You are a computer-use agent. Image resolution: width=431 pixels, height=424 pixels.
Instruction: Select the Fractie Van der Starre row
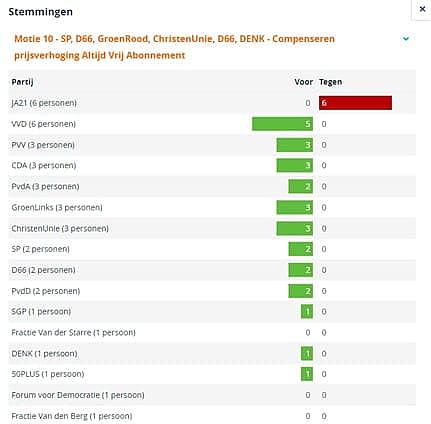point(212,332)
